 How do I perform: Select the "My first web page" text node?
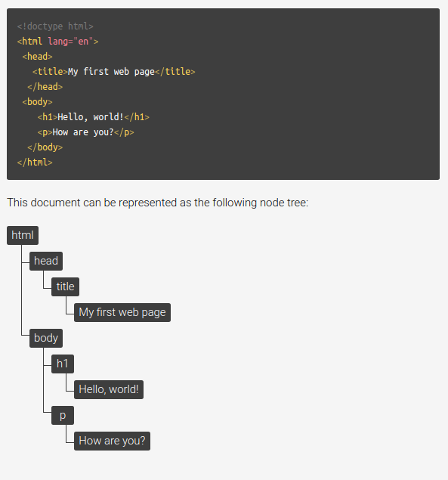click(122, 312)
